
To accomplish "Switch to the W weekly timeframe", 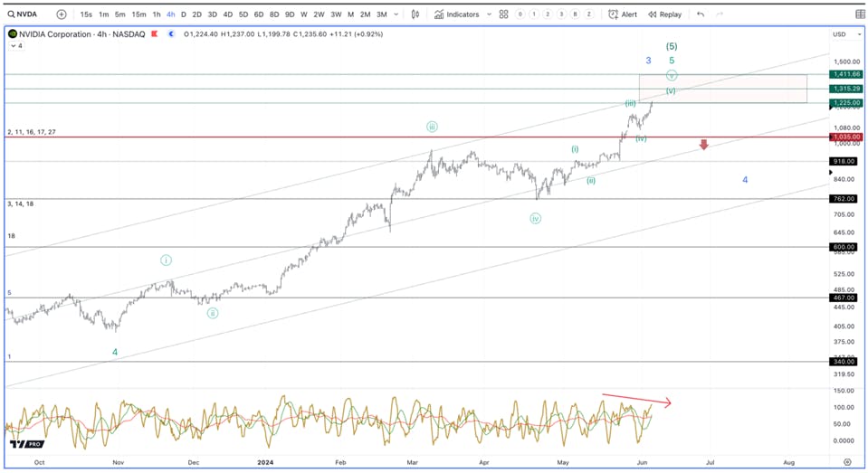I will 304,14.
